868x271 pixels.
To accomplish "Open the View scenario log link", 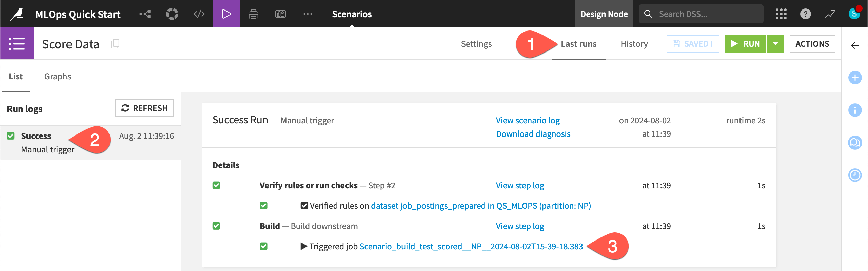I will 528,120.
